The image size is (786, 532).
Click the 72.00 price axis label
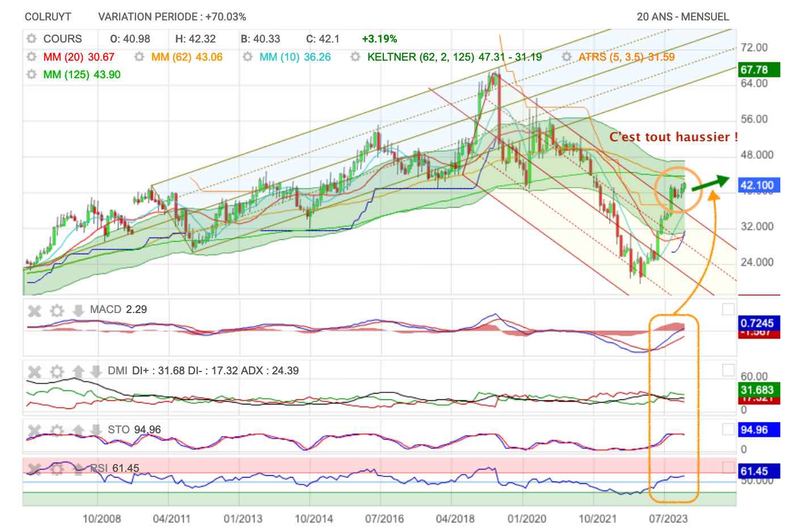[754, 48]
